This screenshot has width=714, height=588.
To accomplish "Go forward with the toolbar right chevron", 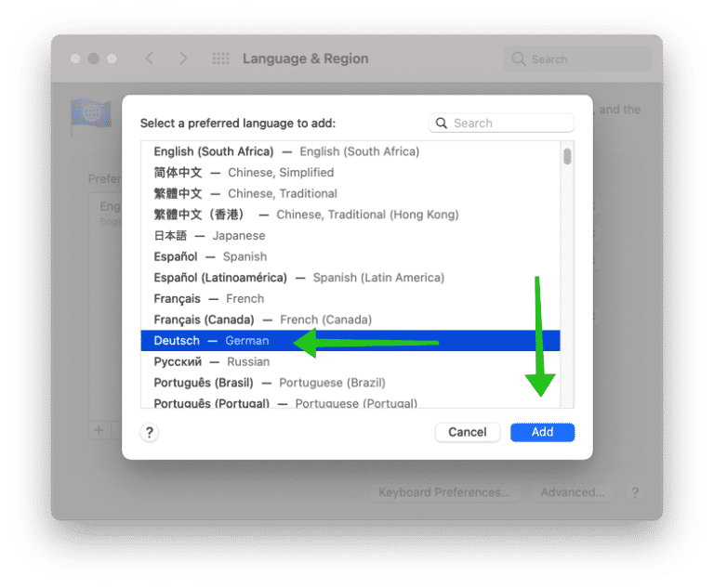I will (183, 59).
